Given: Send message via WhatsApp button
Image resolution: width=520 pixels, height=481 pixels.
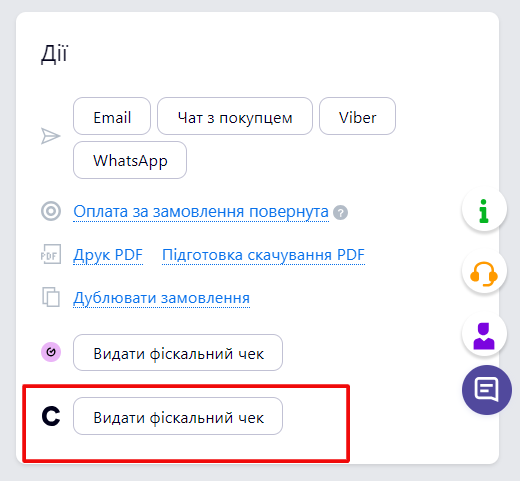Looking at the screenshot, I should pos(130,160).
